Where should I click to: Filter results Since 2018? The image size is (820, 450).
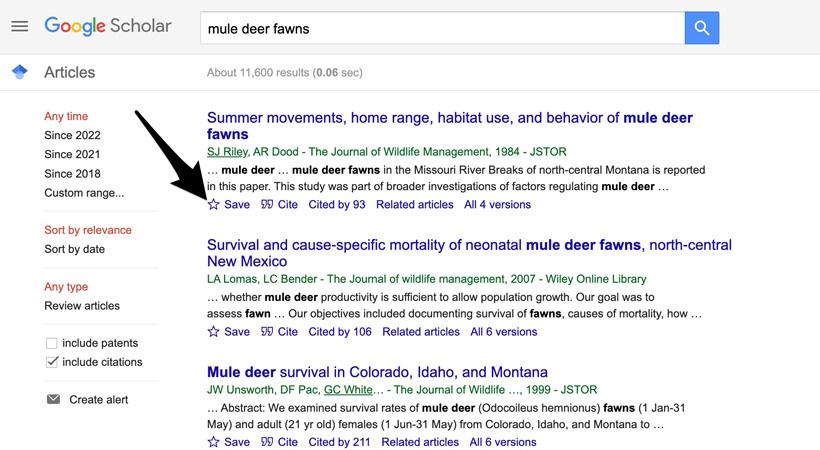(x=72, y=174)
